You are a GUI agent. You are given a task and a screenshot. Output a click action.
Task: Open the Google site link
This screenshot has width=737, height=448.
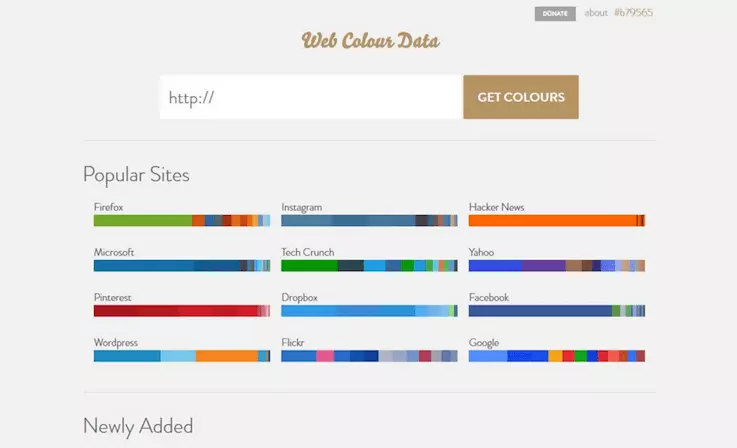click(484, 343)
